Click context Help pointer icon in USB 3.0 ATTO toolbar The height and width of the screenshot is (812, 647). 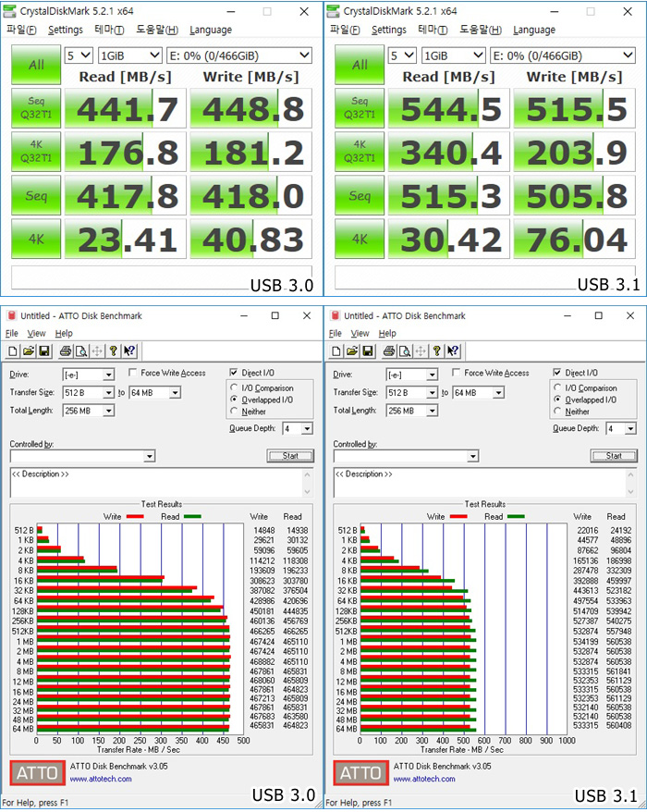click(129, 351)
